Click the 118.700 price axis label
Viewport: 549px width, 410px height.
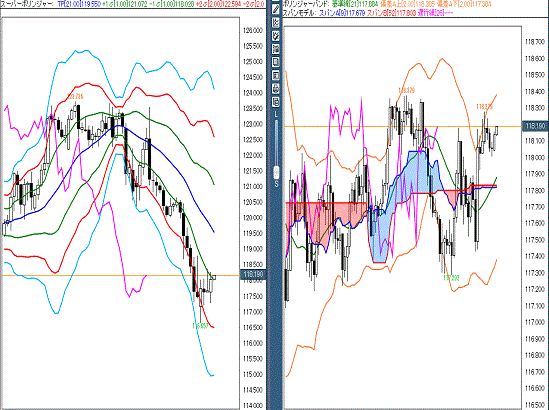(535, 42)
